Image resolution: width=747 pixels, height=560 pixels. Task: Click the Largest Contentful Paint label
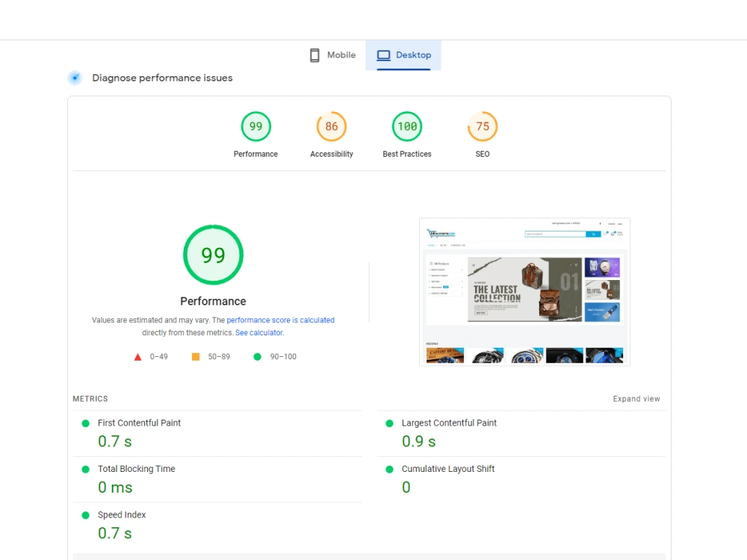449,423
